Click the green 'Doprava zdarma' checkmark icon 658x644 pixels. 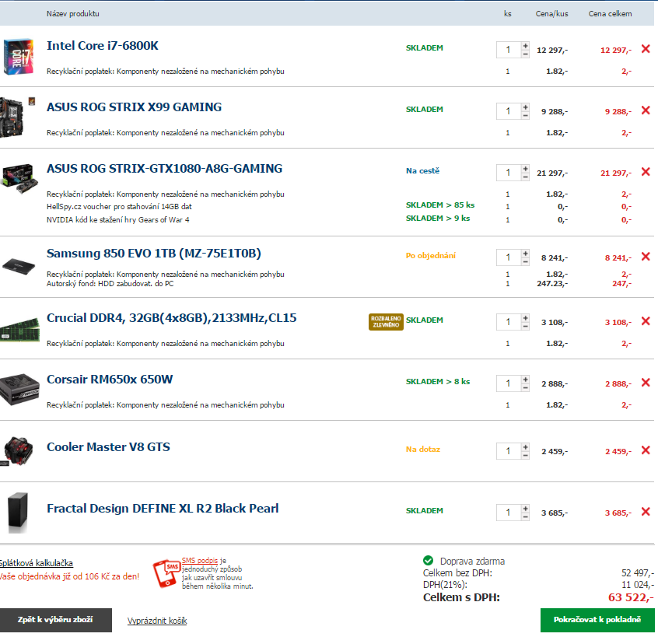click(x=428, y=561)
